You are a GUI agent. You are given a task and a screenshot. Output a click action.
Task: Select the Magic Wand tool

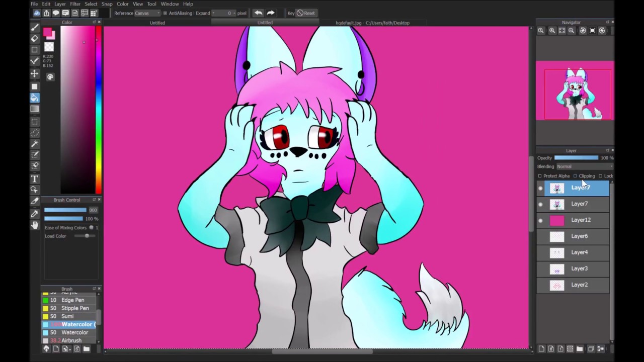coord(35,144)
